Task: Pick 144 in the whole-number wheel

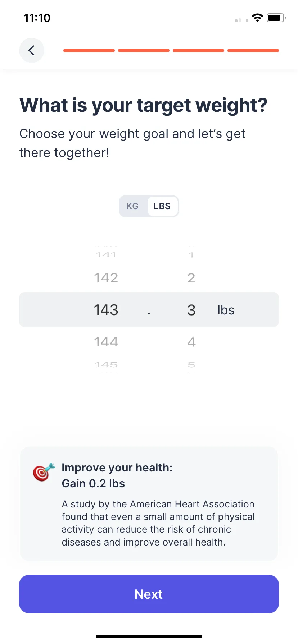Action: (x=106, y=342)
